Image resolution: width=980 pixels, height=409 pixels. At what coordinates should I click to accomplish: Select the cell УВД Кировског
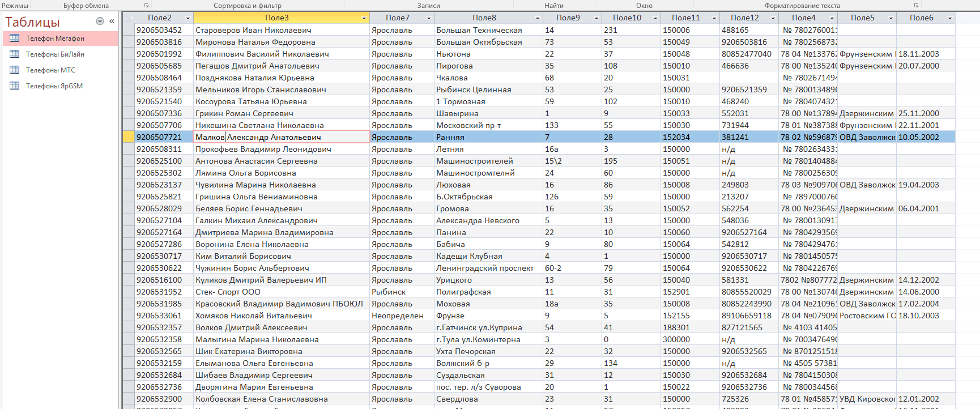coord(867,399)
